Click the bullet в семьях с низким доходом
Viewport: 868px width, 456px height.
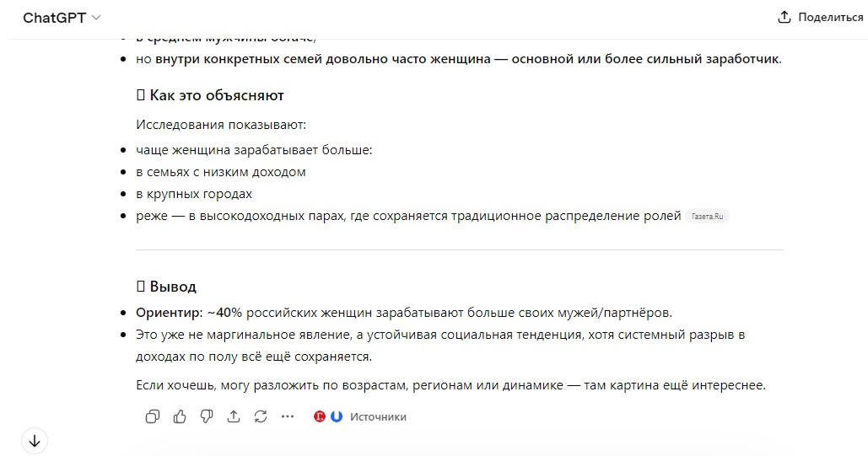(221, 172)
